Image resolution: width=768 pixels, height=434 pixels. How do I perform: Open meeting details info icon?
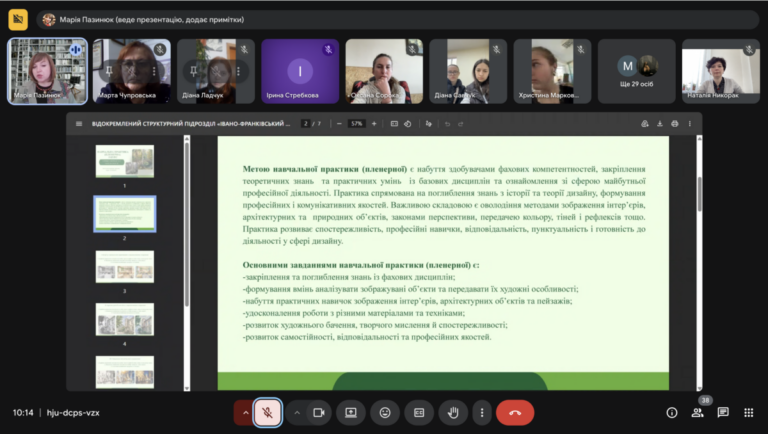(672, 412)
